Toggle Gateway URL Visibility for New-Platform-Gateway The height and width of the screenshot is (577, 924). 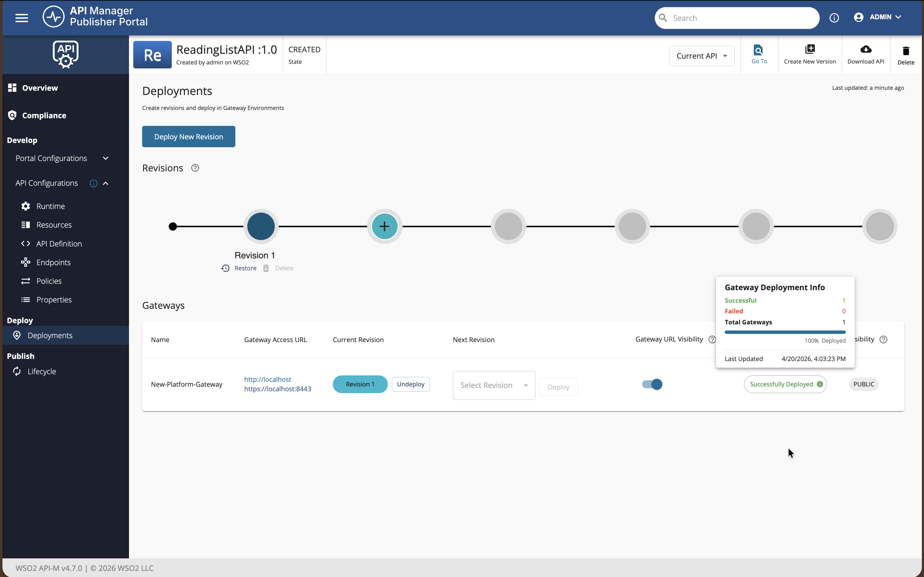[652, 384]
